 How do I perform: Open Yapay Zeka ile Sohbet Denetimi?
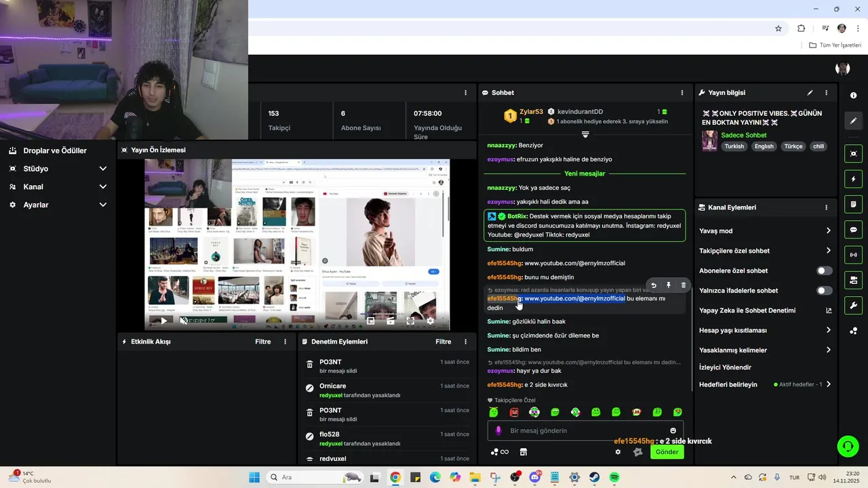tap(765, 310)
